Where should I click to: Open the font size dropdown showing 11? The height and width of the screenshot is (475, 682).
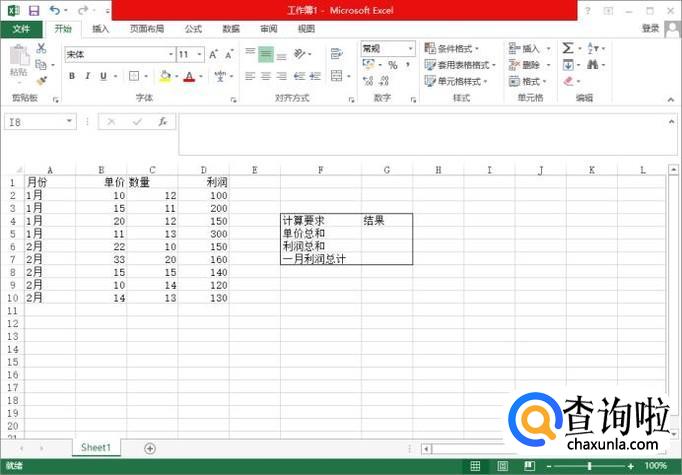200,54
